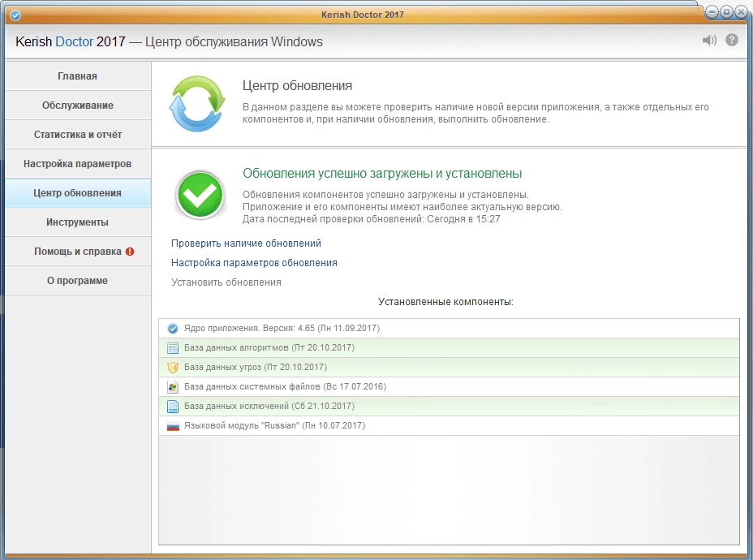Open Настройка параметров обновления link
Screen dimensions: 753x560
coord(254,263)
